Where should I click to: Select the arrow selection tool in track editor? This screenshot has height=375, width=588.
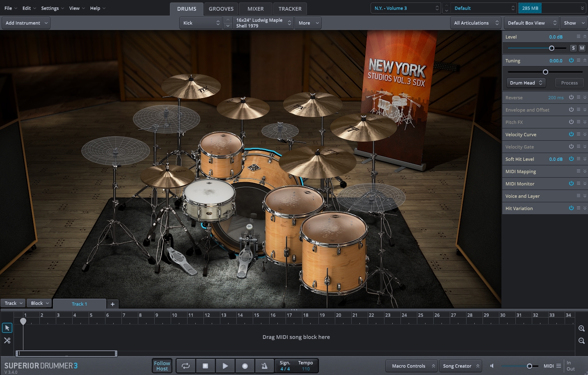(x=7, y=328)
